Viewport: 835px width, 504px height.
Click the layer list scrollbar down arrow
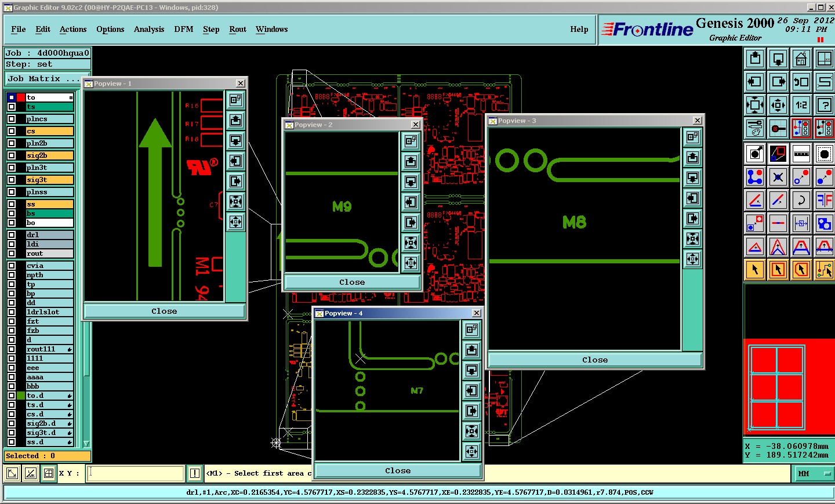point(86,444)
